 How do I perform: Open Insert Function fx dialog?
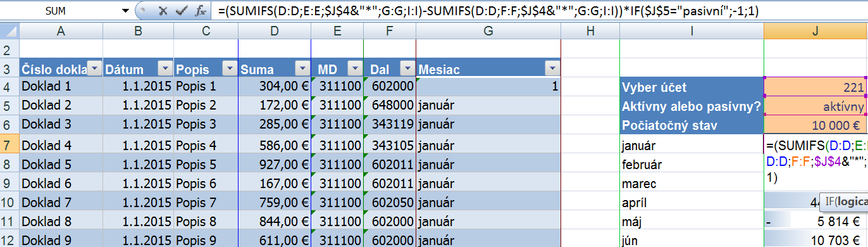point(201,11)
